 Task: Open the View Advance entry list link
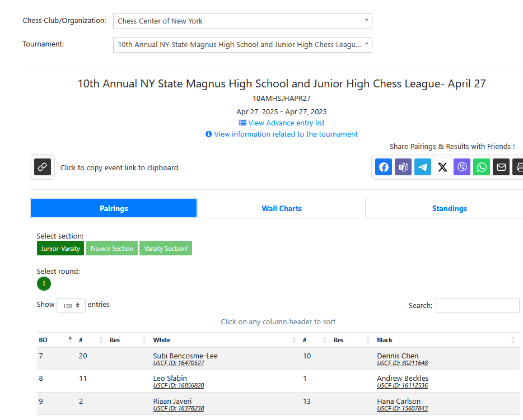pyautogui.click(x=286, y=123)
